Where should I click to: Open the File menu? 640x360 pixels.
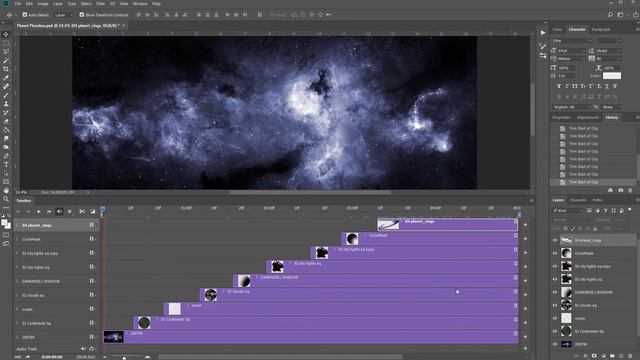[x=18, y=4]
